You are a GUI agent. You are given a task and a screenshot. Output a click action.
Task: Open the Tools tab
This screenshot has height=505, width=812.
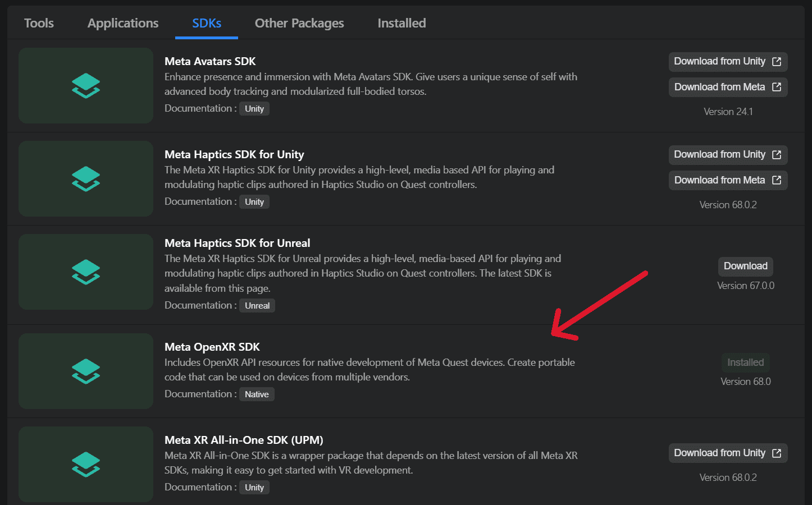tap(39, 23)
